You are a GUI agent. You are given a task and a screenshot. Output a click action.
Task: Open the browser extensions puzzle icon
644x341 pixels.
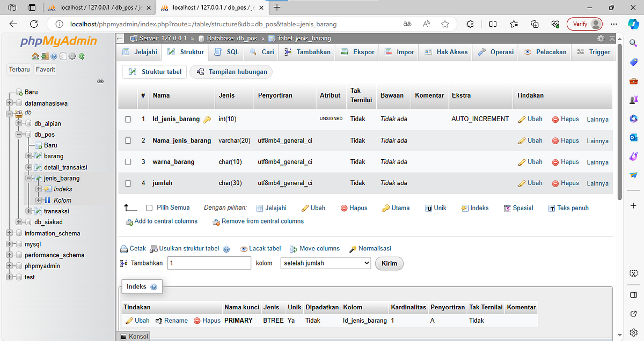coord(470,24)
